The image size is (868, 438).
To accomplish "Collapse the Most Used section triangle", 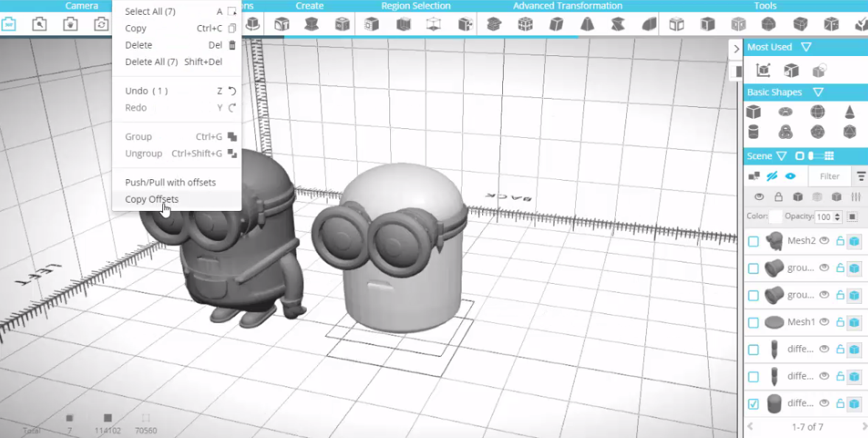I will pyautogui.click(x=806, y=47).
